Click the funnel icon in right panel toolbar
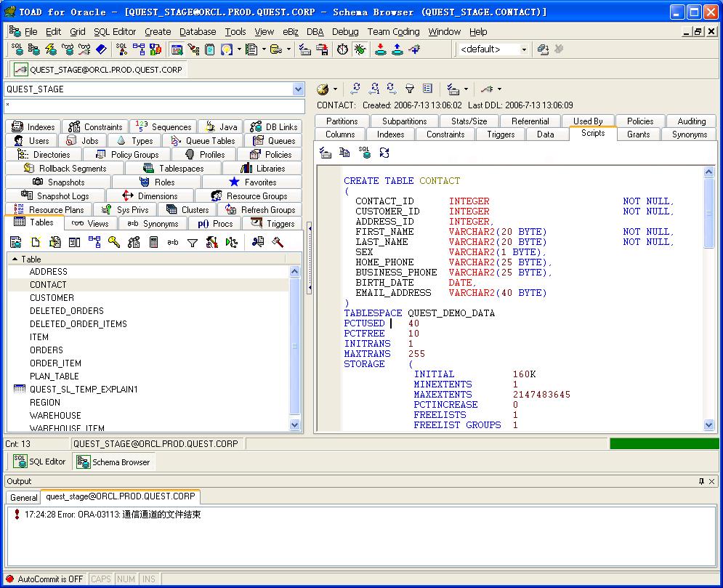Viewport: 723px width, 588px height. point(410,89)
